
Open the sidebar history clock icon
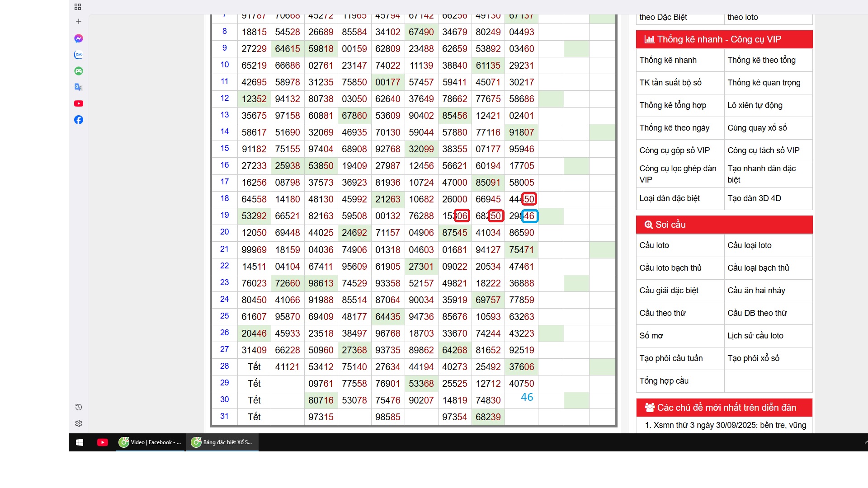[79, 407]
